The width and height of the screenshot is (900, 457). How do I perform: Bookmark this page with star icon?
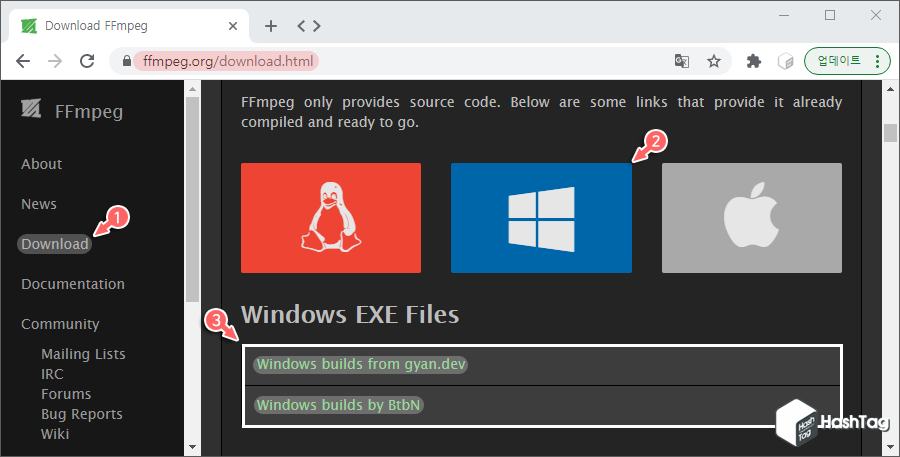coord(713,61)
